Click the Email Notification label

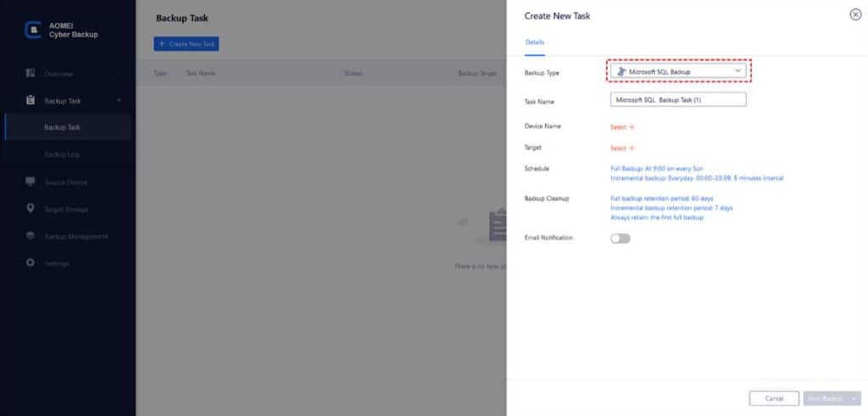click(x=548, y=238)
